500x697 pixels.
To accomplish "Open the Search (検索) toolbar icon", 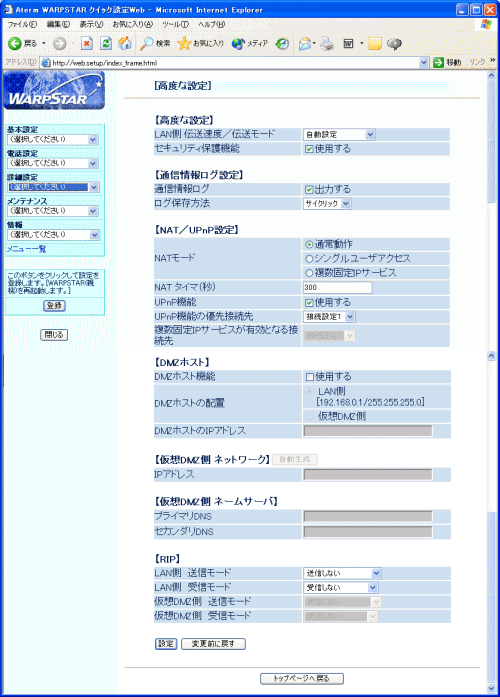I will 146,43.
